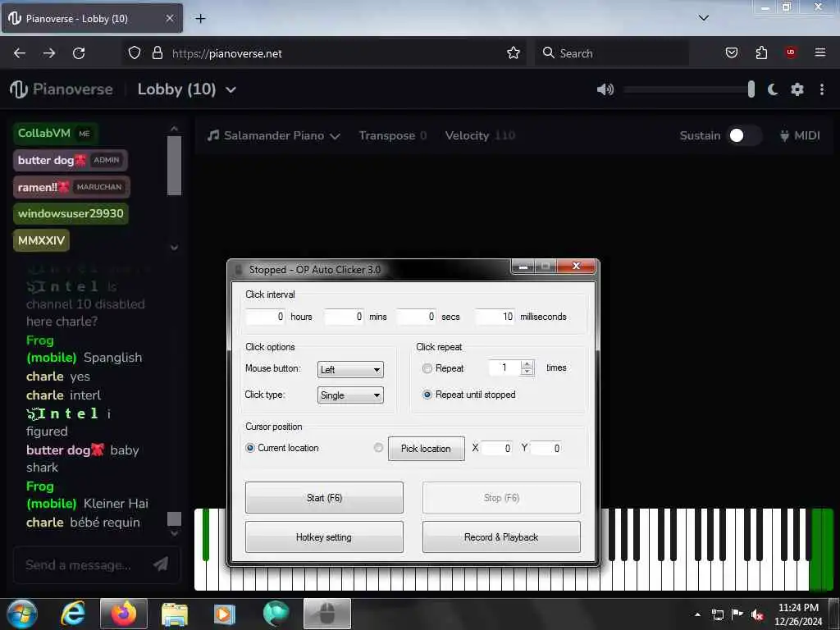The image size is (840, 630).
Task: Toggle dark mode moon icon
Action: click(773, 89)
